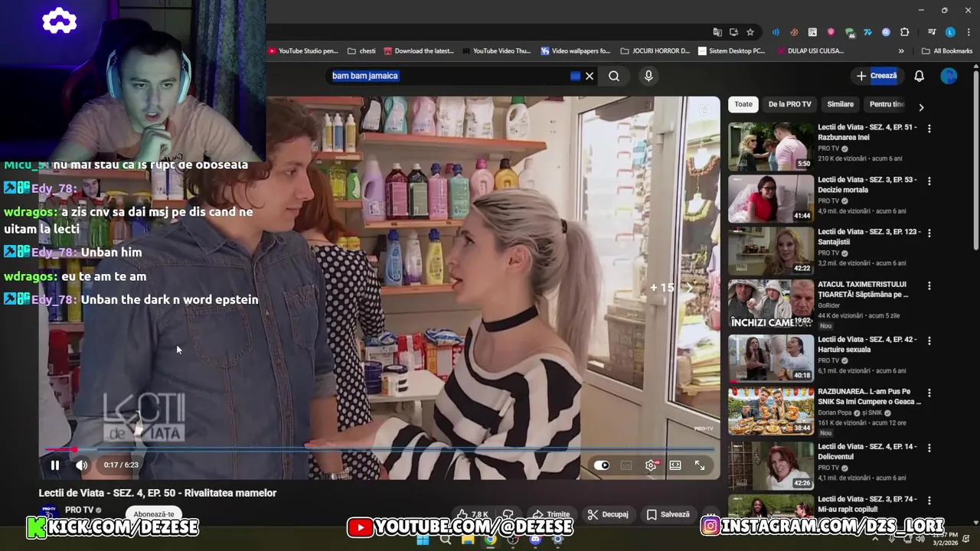
Task: Open the pink shield extension icon
Action: 831,32
